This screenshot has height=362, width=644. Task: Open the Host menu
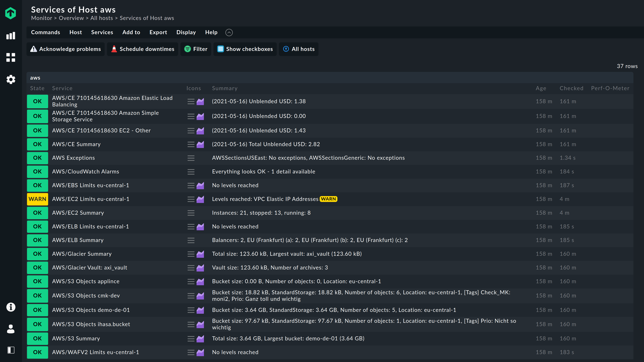pyautogui.click(x=75, y=33)
